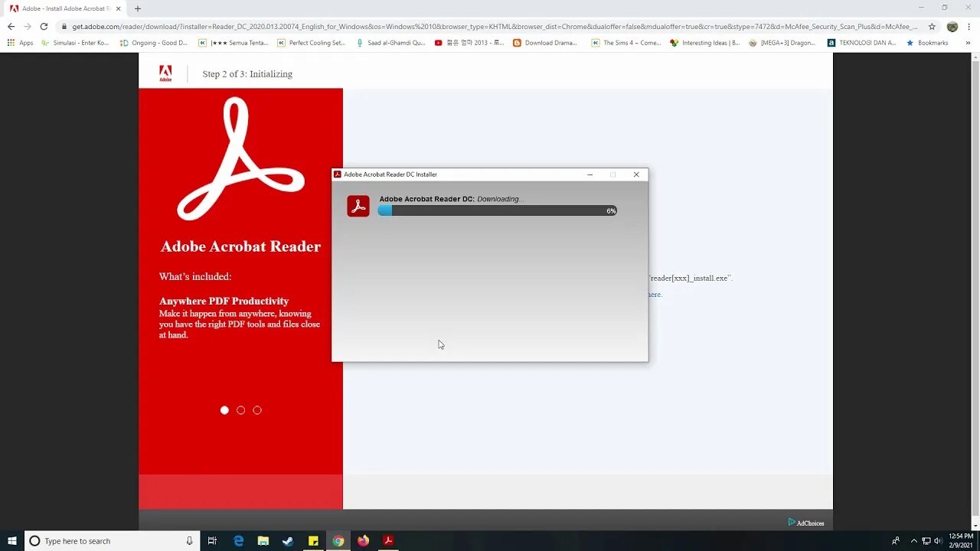Click the download progress bar at 6%
Image resolution: width=980 pixels, height=551 pixels.
point(497,210)
